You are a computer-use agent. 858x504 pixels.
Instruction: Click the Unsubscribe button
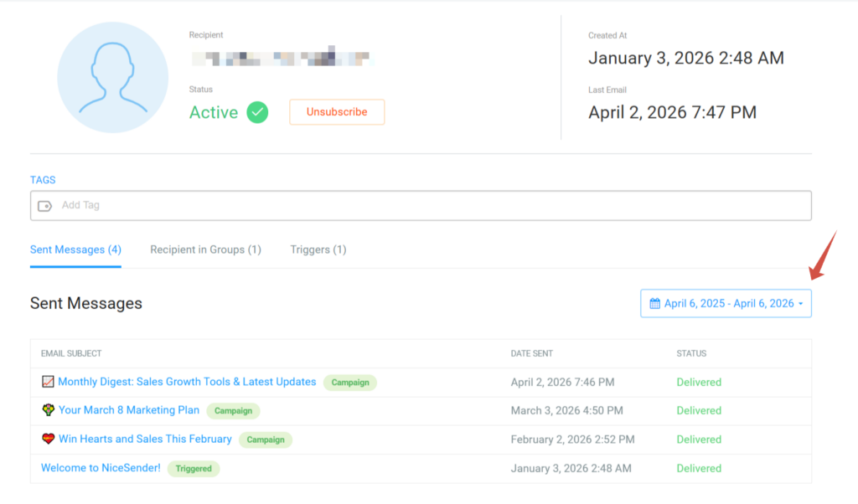point(337,111)
